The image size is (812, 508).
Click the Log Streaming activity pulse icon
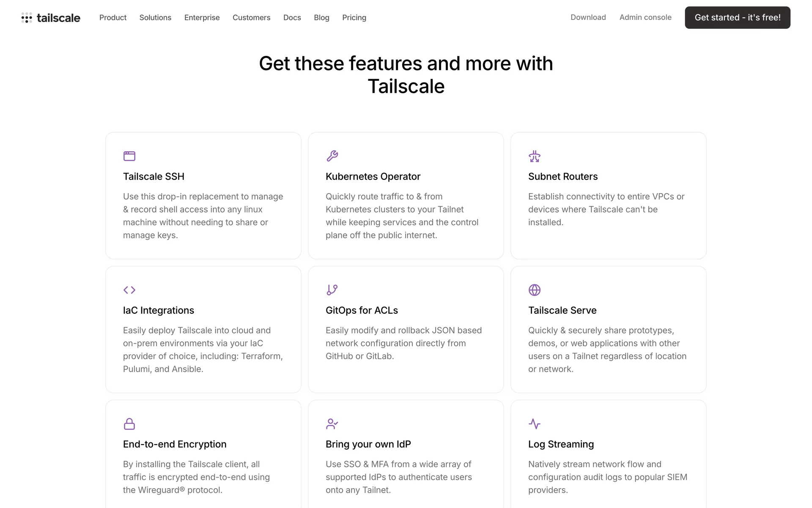pos(535,424)
